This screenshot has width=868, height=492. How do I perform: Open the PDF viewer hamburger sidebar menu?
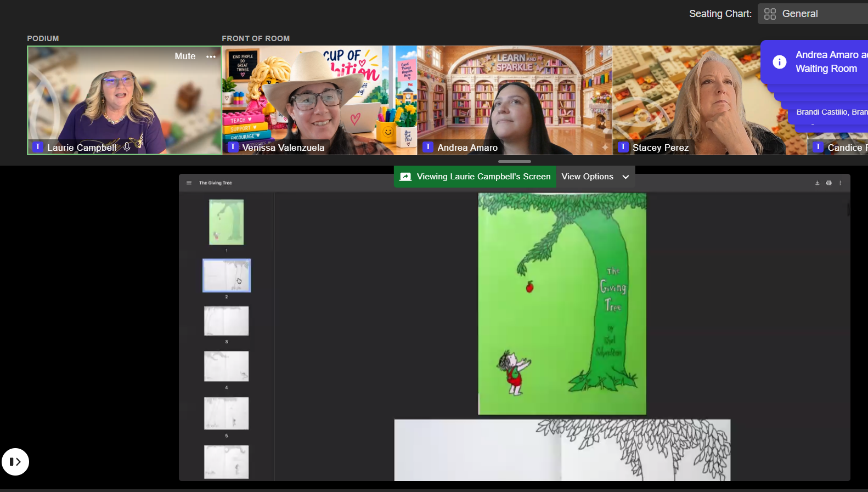pyautogui.click(x=189, y=183)
